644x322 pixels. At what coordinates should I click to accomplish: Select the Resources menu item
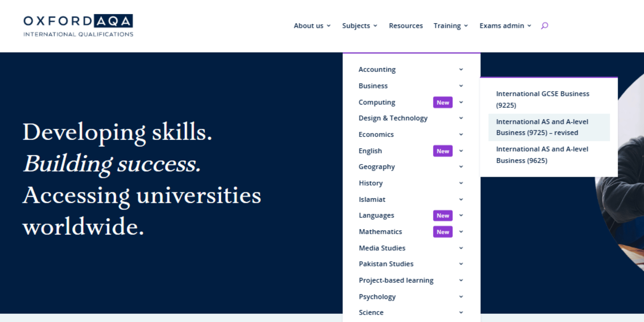point(406,26)
